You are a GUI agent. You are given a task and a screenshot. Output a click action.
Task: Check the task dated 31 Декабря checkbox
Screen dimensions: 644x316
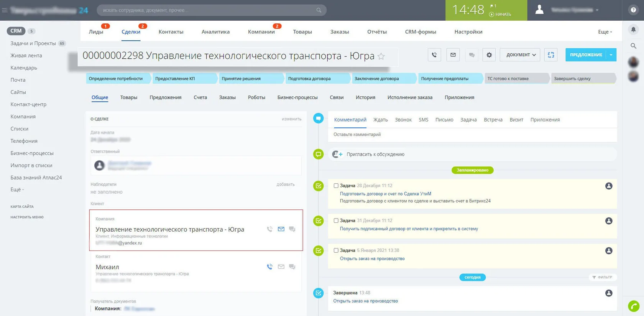click(336, 221)
